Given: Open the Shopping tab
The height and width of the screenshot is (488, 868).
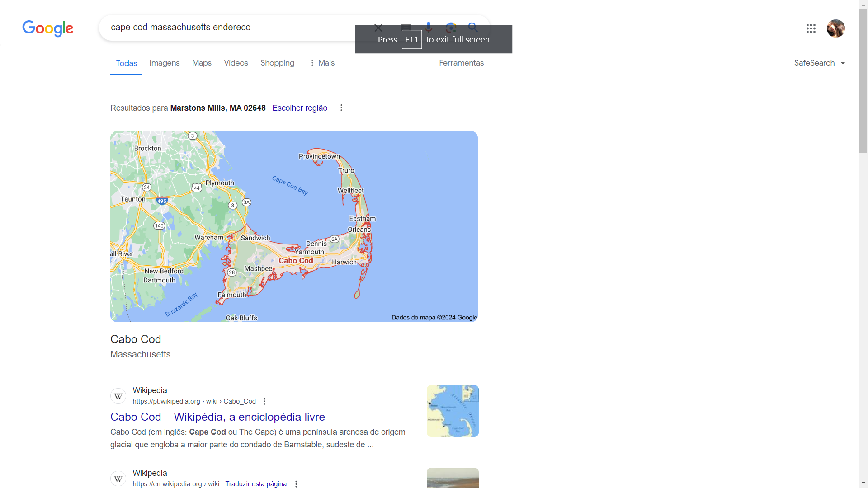Looking at the screenshot, I should point(277,63).
